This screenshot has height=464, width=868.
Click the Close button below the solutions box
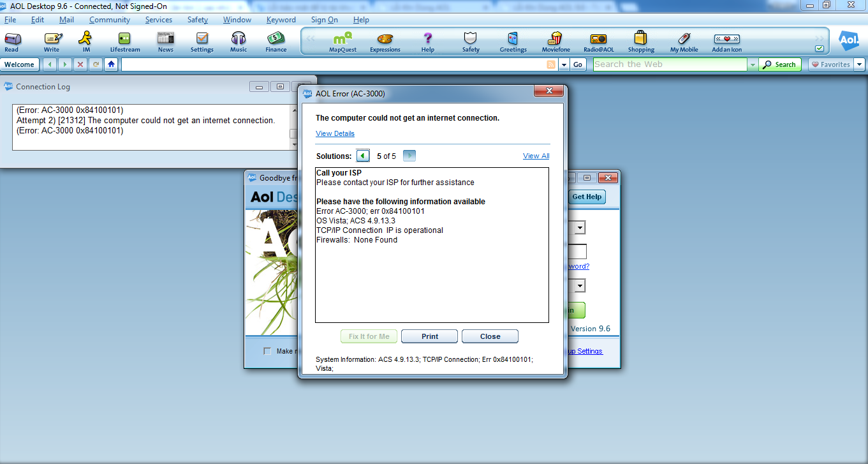click(x=490, y=336)
